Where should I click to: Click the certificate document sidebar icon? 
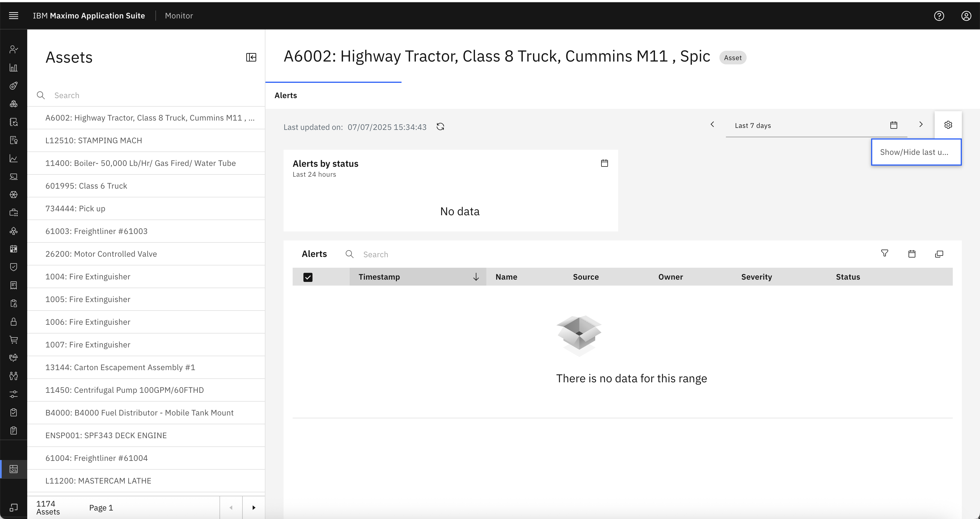[14, 140]
